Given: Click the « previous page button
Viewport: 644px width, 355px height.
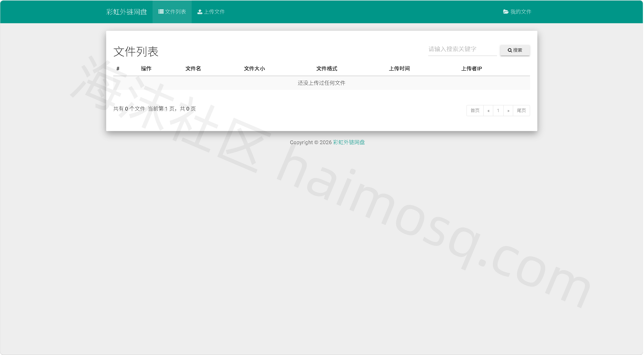Looking at the screenshot, I should coord(488,111).
